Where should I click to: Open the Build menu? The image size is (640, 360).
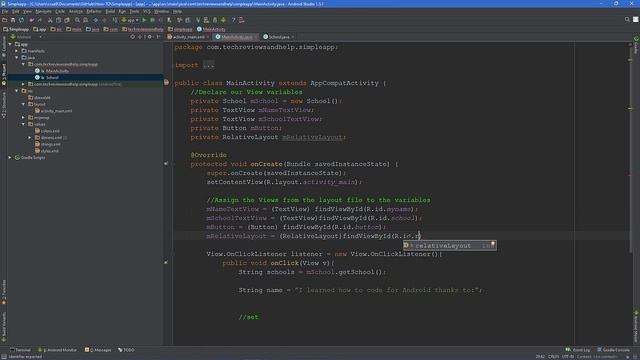tap(110, 11)
